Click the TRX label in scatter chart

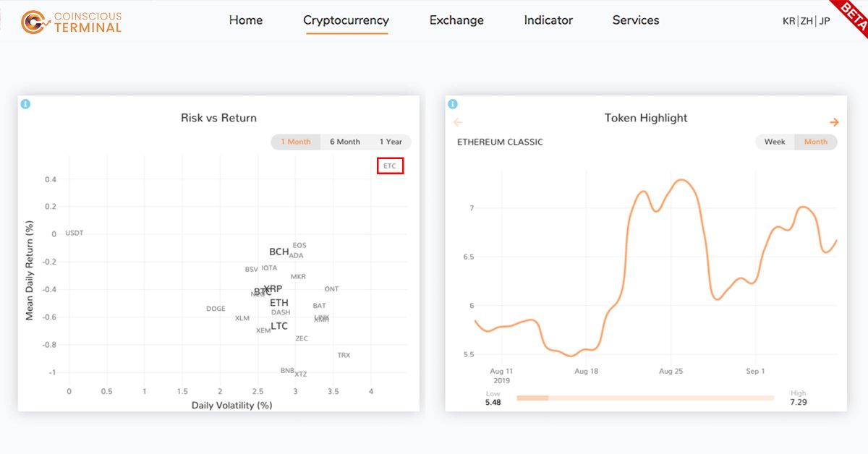[344, 355]
